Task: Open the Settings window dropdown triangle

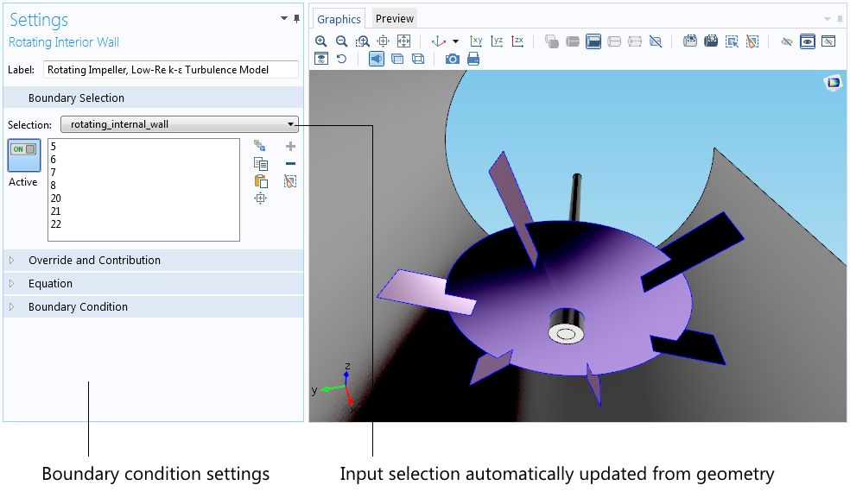Action: 284,18
